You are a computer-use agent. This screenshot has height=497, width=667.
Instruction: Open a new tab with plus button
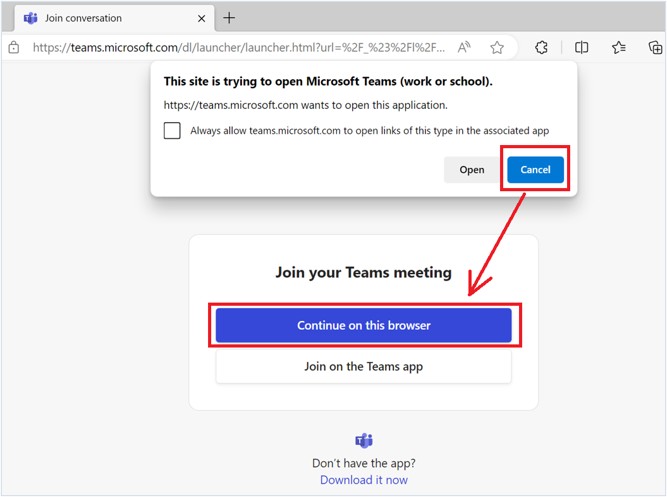(229, 18)
